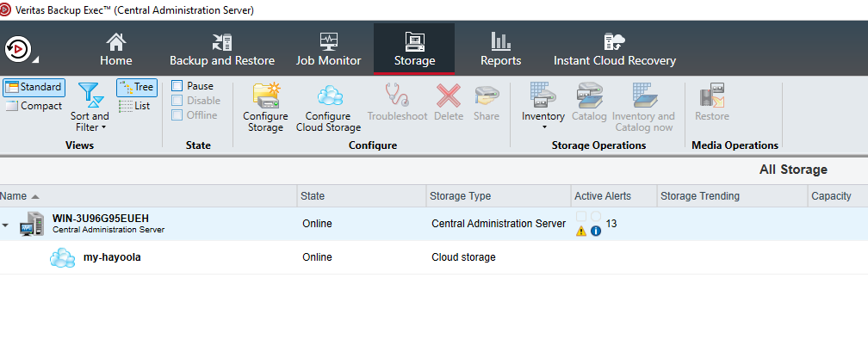Collapse the WIN-3U96G95EUEH server node
The image size is (868, 352).
click(6, 225)
